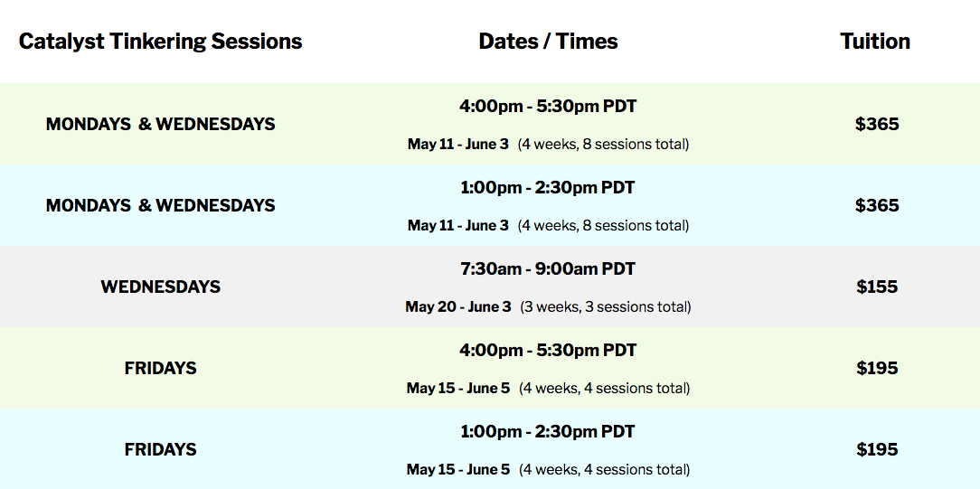Click the $195 price in bottom row
Image resolution: width=980 pixels, height=489 pixels.
[877, 449]
